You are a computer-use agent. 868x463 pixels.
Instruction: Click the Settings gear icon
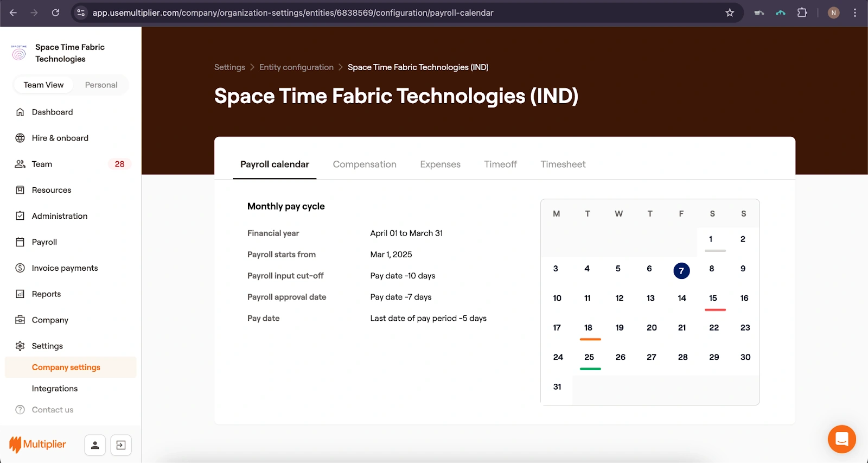tap(20, 346)
